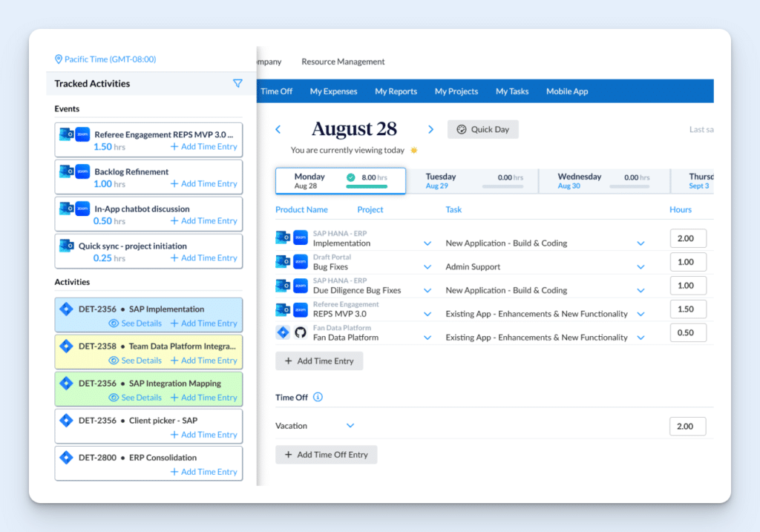Click Outlook icon on Backlog Refinement event
Viewport: 760px width, 532px height.
pyautogui.click(x=66, y=171)
